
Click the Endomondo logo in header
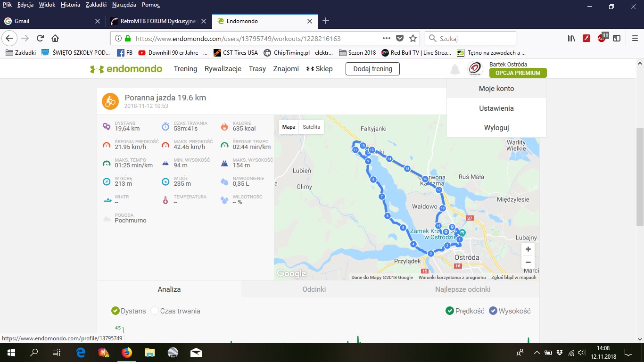tap(126, 69)
